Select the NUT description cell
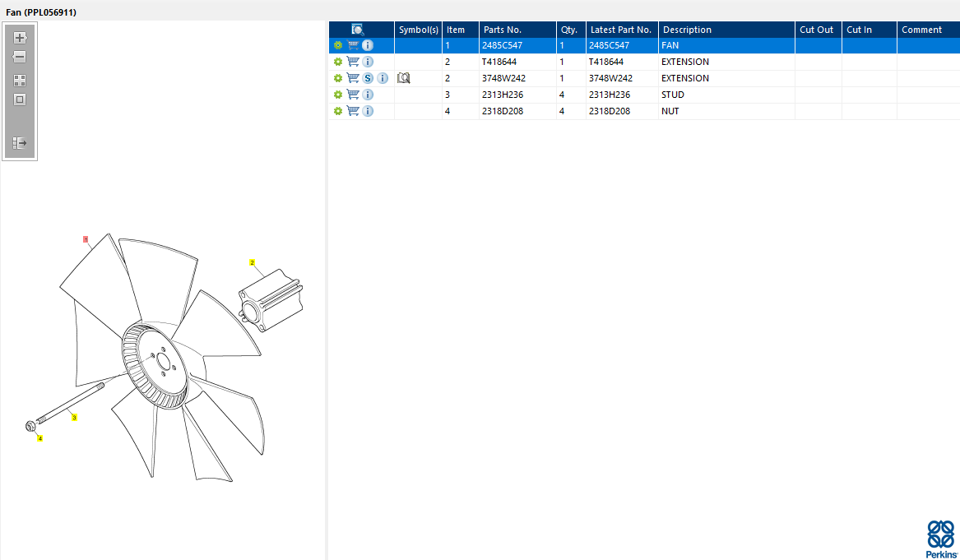Image resolution: width=960 pixels, height=560 pixels. click(x=726, y=111)
